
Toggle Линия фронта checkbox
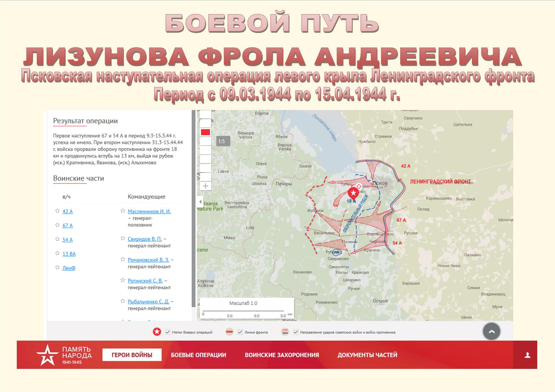pyautogui.click(x=240, y=332)
